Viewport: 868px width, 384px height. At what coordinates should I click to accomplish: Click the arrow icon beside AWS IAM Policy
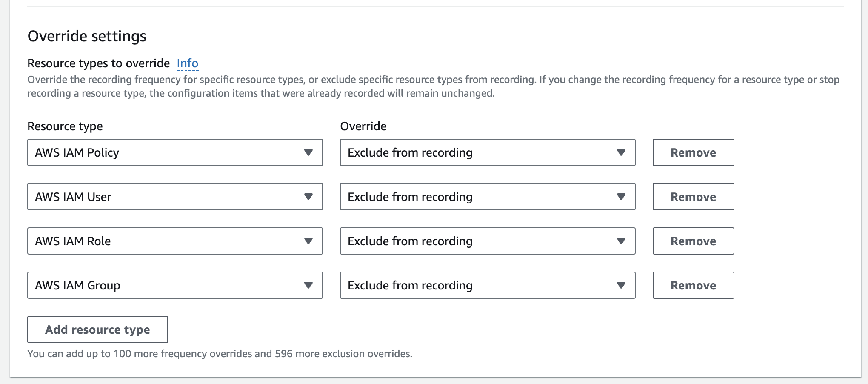tap(308, 152)
